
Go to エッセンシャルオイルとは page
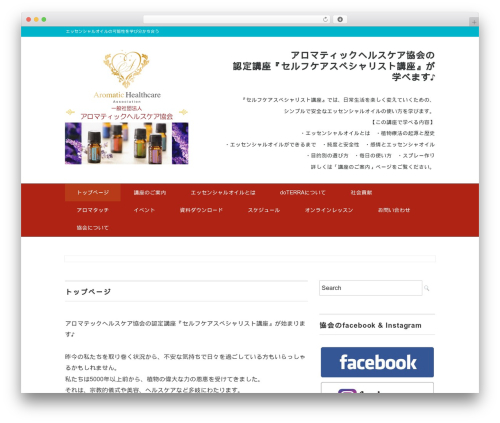[x=223, y=192]
